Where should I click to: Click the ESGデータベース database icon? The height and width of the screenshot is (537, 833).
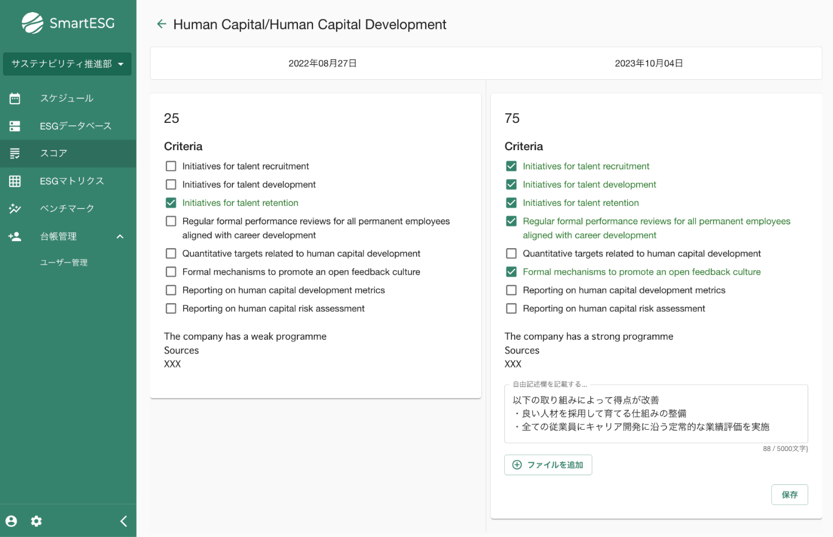(x=15, y=126)
